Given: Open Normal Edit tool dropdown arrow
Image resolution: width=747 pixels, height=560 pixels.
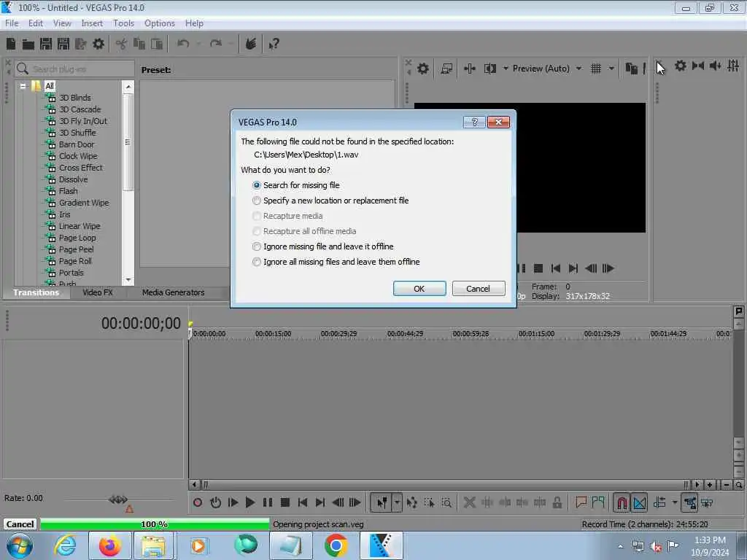Looking at the screenshot, I should point(397,502).
